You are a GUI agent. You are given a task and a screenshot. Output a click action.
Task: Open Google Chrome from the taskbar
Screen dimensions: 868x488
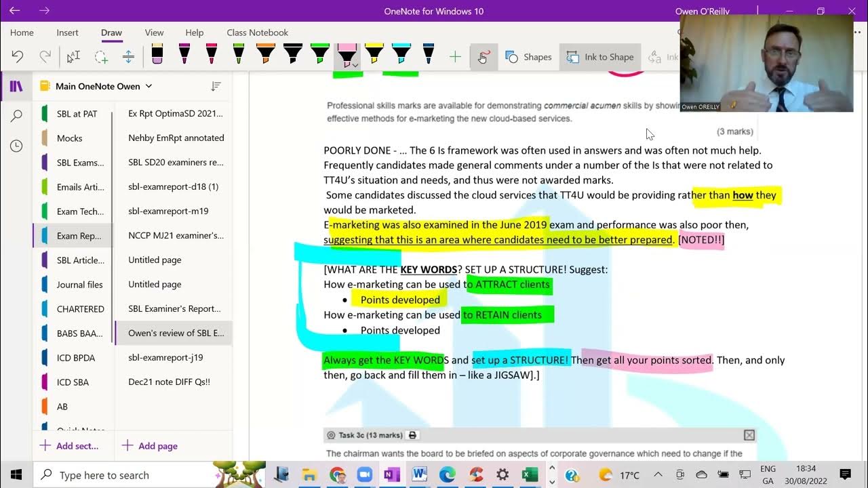(x=336, y=475)
